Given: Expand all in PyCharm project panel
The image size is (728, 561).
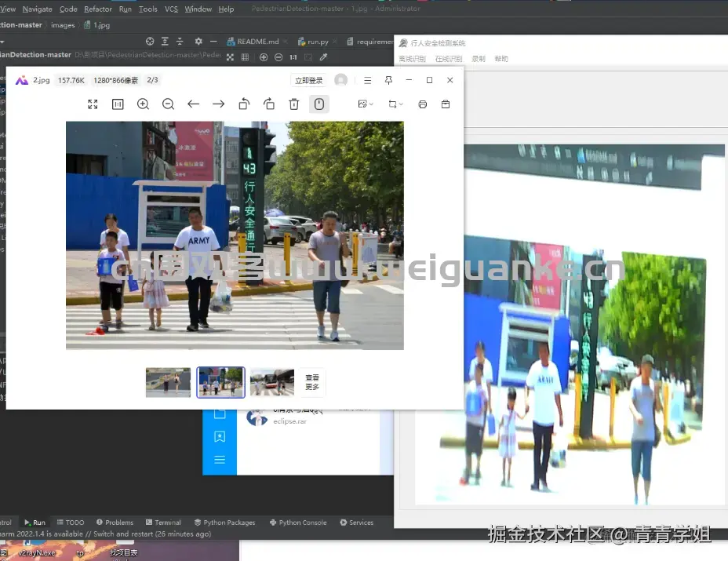Looking at the screenshot, I should point(165,42).
